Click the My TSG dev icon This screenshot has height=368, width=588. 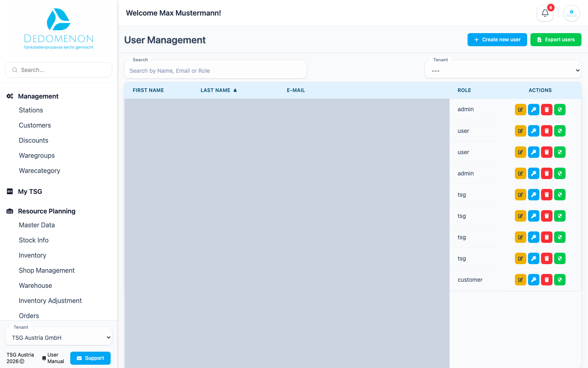click(10, 191)
